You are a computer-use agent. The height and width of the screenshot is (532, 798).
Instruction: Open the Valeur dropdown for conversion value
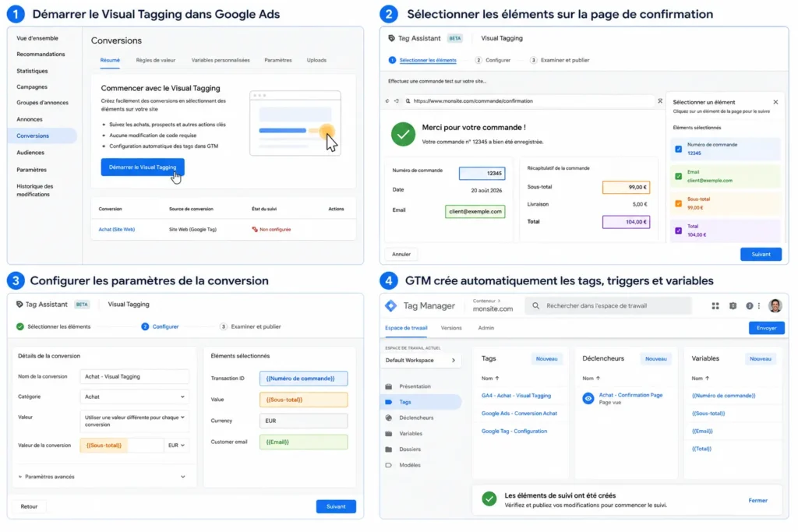(x=134, y=421)
